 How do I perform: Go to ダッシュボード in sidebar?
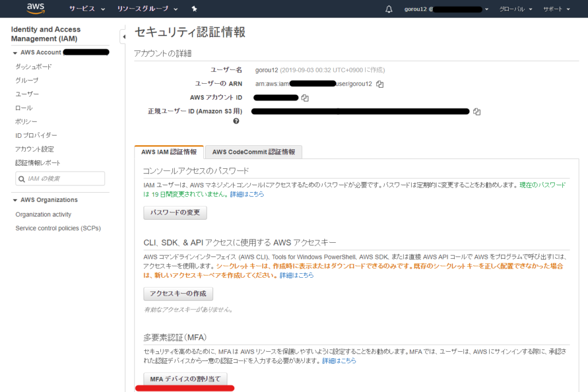(34, 67)
